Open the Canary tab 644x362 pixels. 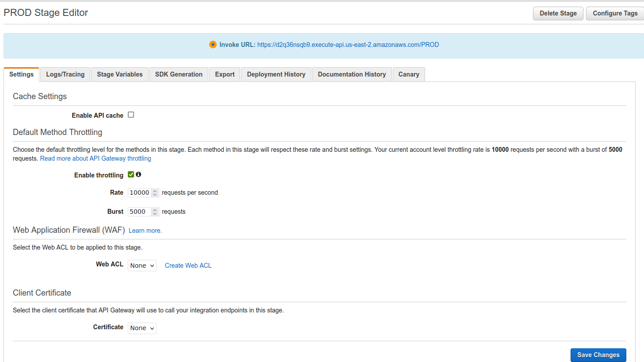click(408, 74)
